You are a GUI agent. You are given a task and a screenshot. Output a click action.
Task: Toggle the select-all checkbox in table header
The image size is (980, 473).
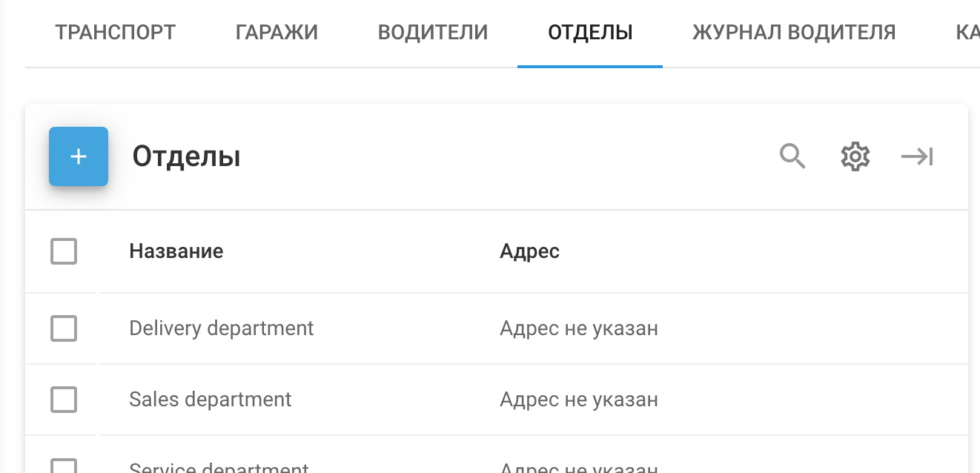(64, 251)
